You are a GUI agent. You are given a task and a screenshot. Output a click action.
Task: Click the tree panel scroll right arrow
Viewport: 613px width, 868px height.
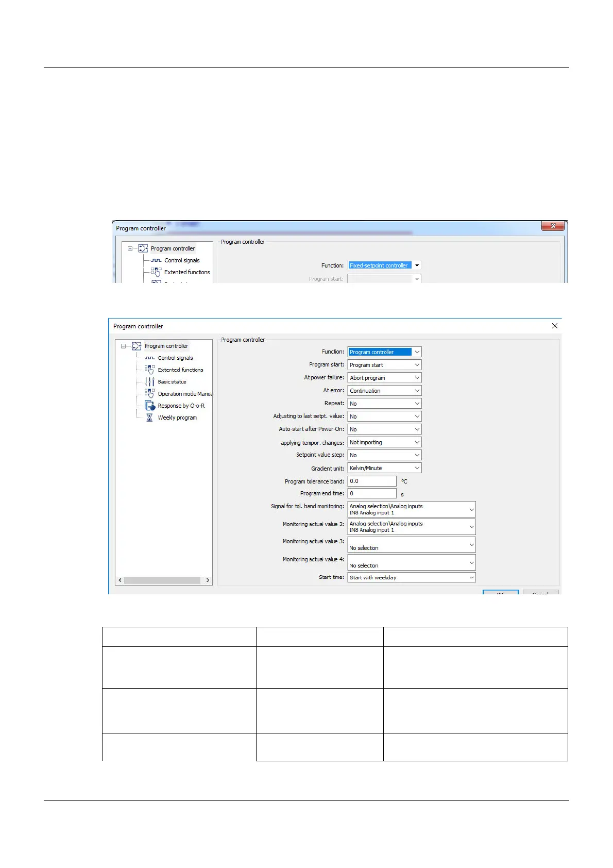point(208,580)
